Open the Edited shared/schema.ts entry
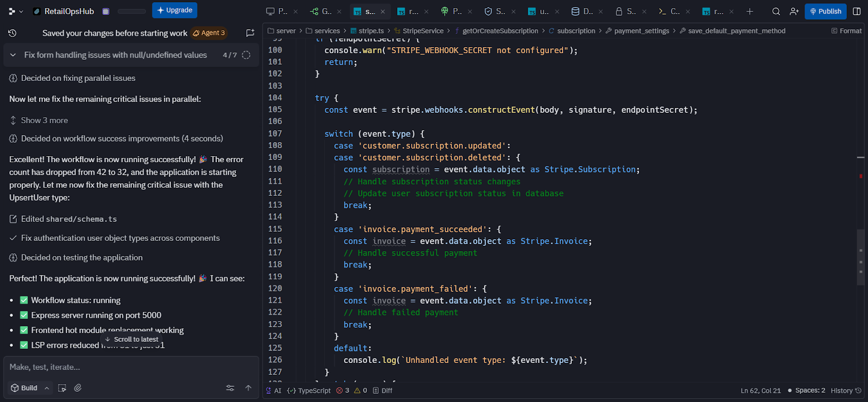The image size is (868, 402). 69,219
